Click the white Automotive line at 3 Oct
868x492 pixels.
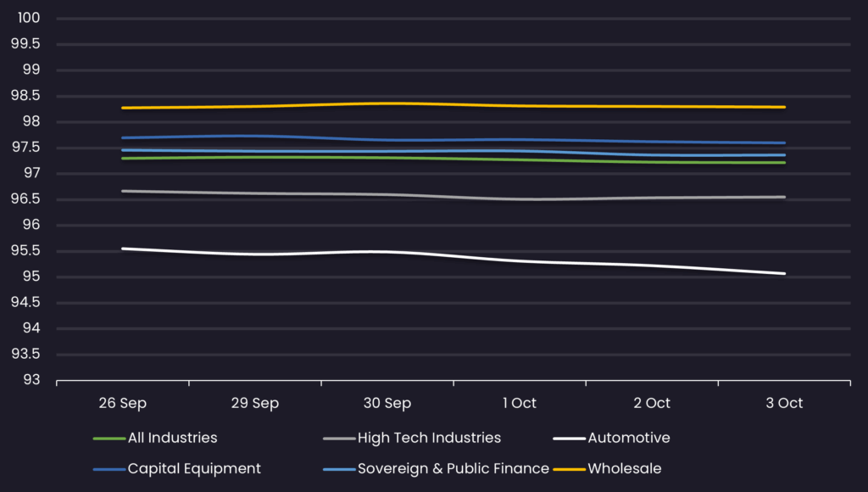[x=785, y=273]
